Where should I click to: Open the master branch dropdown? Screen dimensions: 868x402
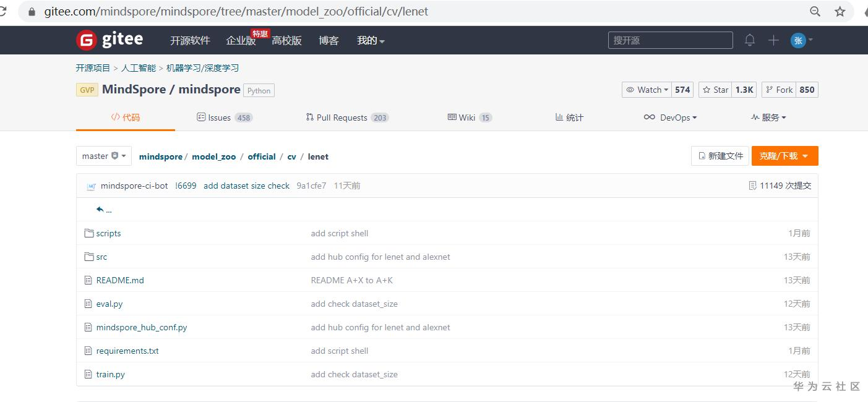(104, 156)
